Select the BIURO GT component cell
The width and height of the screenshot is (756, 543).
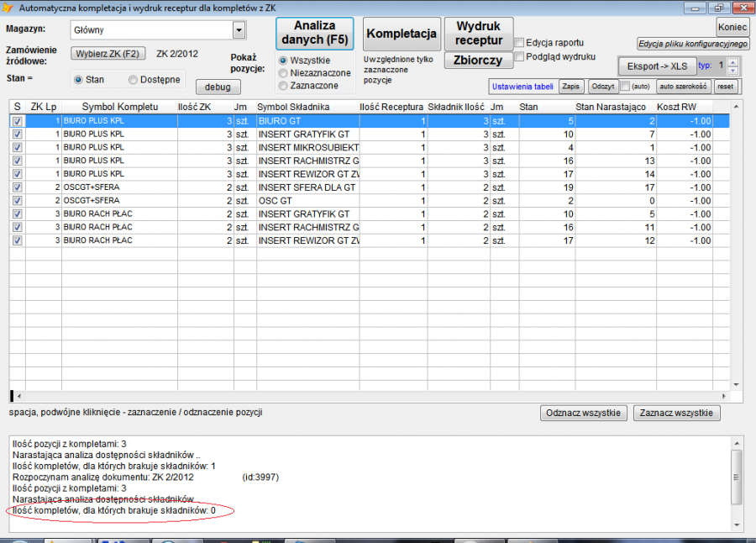pyautogui.click(x=308, y=121)
